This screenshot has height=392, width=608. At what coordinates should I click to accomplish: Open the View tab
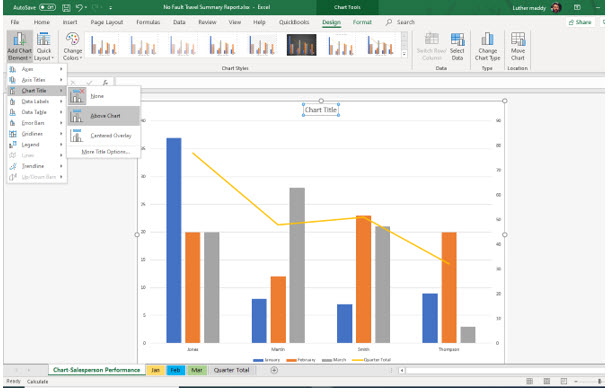click(x=234, y=22)
